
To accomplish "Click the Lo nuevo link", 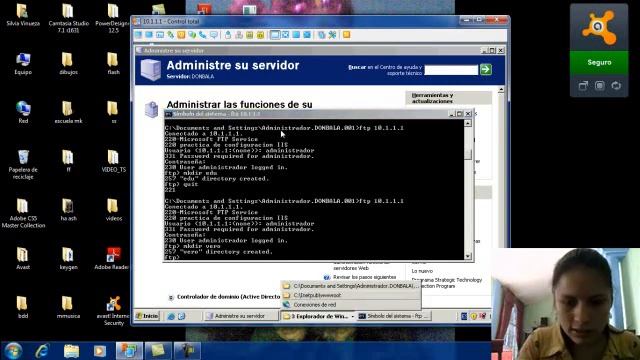I will tap(422, 271).
